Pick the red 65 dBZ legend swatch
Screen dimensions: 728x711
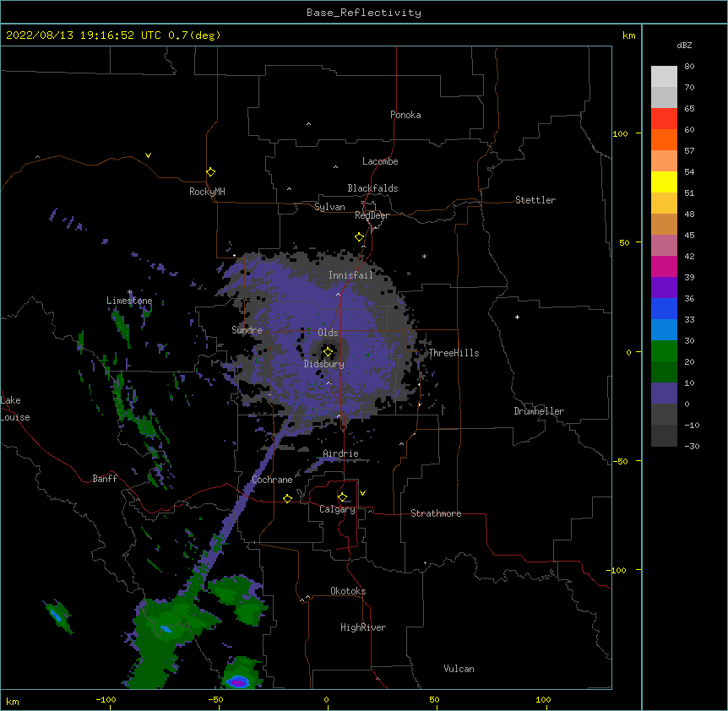664,118
